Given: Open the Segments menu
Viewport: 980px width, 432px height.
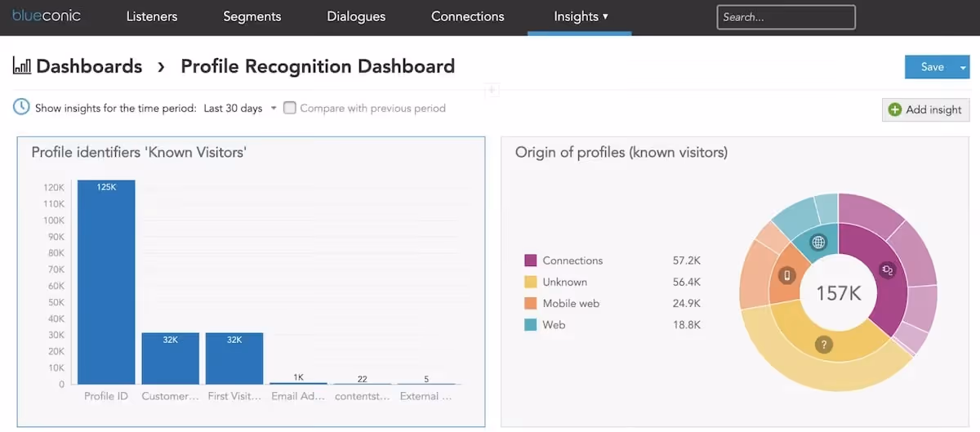Looking at the screenshot, I should click(x=252, y=16).
